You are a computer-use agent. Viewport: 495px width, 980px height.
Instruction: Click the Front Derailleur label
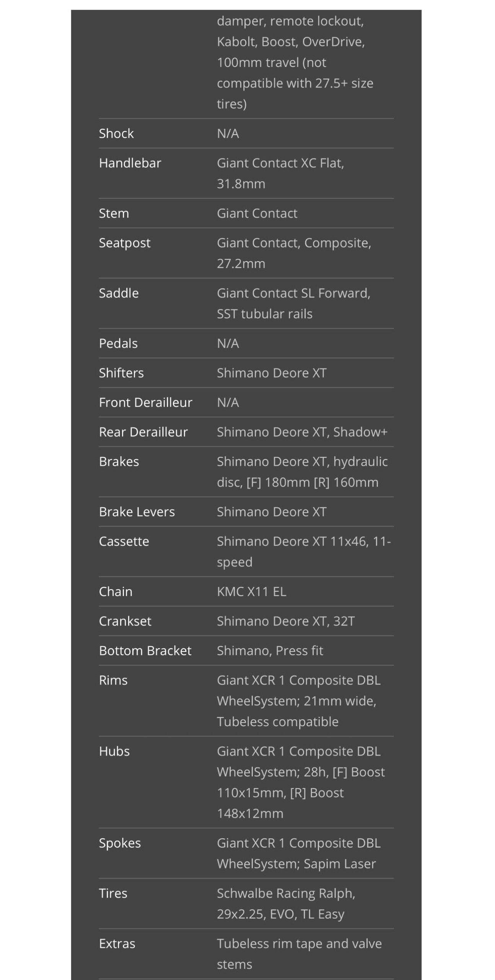point(145,402)
